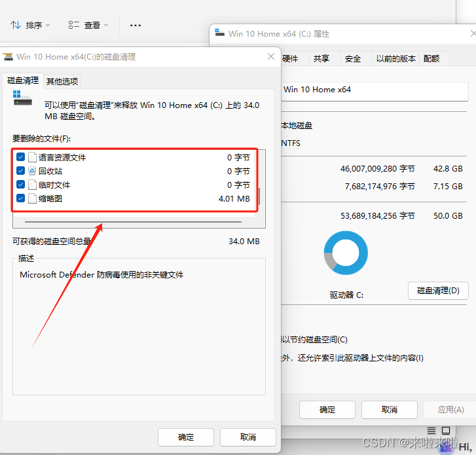The image size is (476, 455).
Task: Click the 7.15 GB free space value
Action: [x=448, y=187]
